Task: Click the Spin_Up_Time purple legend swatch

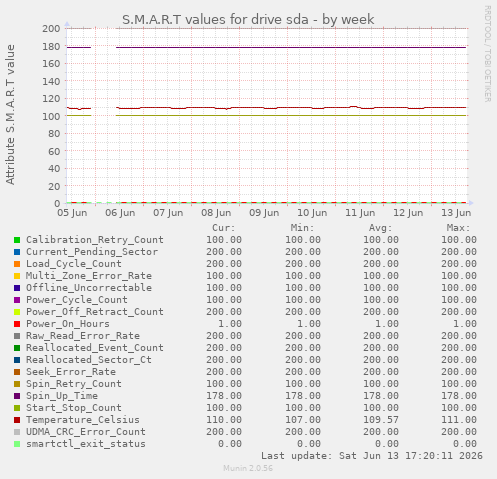Action: coord(17,396)
